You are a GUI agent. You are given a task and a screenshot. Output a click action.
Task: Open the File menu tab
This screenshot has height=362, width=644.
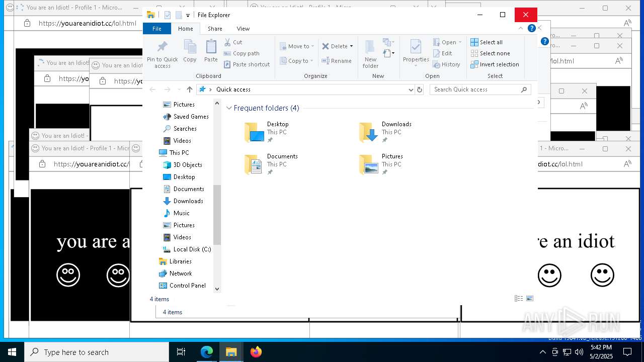[157, 29]
